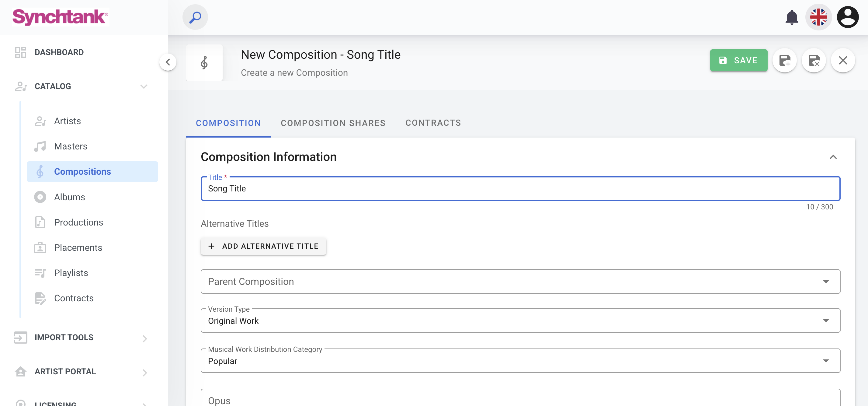Image resolution: width=868 pixels, height=406 pixels.
Task: Open notifications bell
Action: pyautogui.click(x=792, y=17)
